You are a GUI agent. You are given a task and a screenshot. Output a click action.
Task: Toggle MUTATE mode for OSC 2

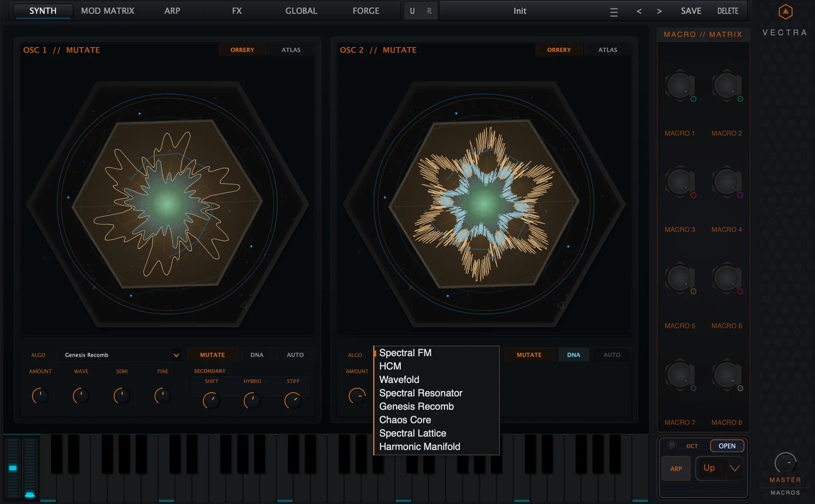click(x=529, y=355)
